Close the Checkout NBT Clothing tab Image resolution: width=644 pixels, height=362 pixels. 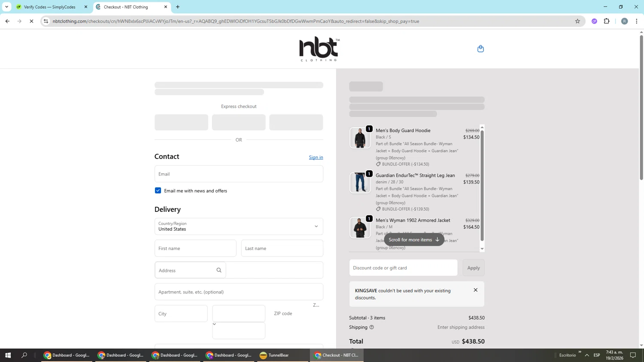166,7
